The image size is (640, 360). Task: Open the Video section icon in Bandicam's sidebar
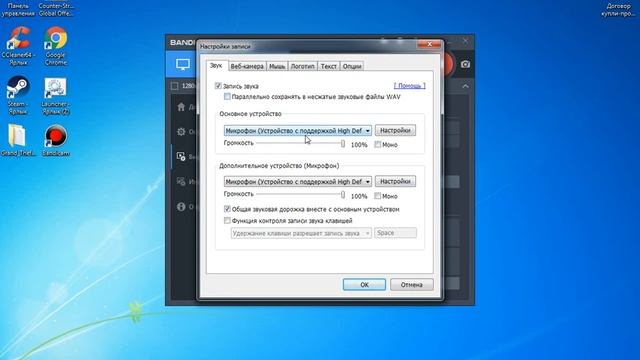tap(181, 156)
